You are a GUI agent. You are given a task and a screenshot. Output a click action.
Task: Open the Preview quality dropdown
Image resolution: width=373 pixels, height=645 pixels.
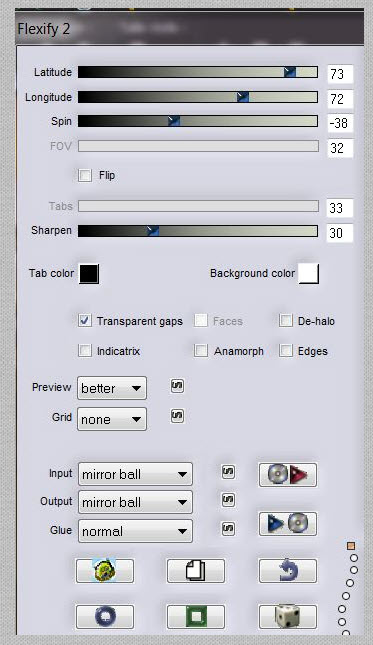coord(112,388)
